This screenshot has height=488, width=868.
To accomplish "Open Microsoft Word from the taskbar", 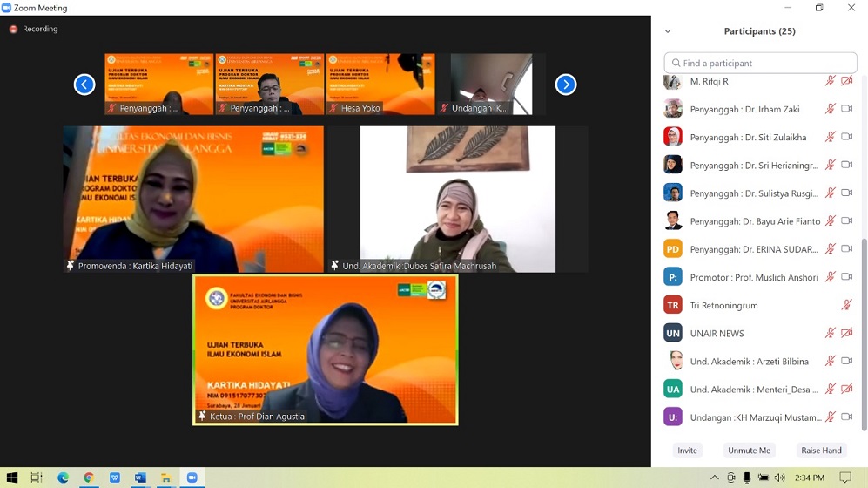I will pos(140,478).
